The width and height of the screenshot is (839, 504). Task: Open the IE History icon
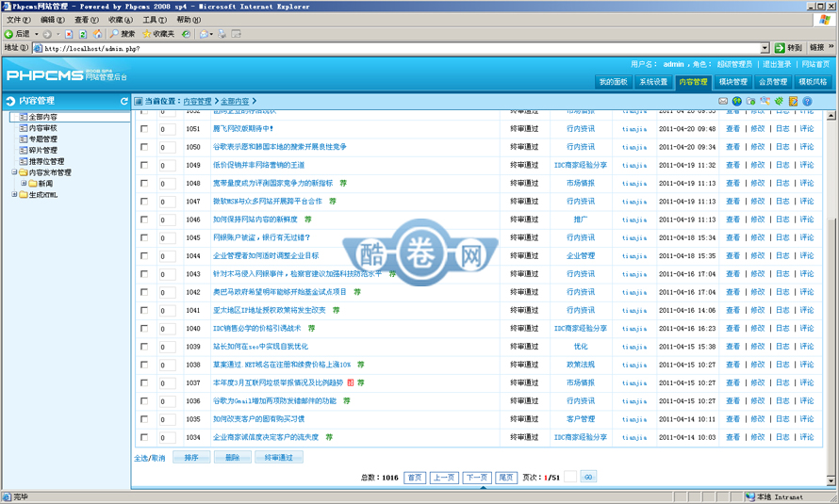pyautogui.click(x=186, y=34)
